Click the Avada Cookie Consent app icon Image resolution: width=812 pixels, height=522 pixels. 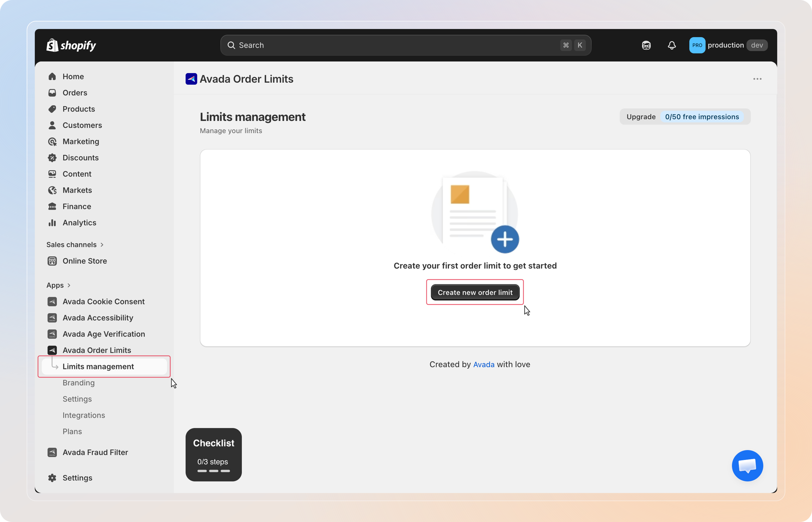pyautogui.click(x=52, y=301)
